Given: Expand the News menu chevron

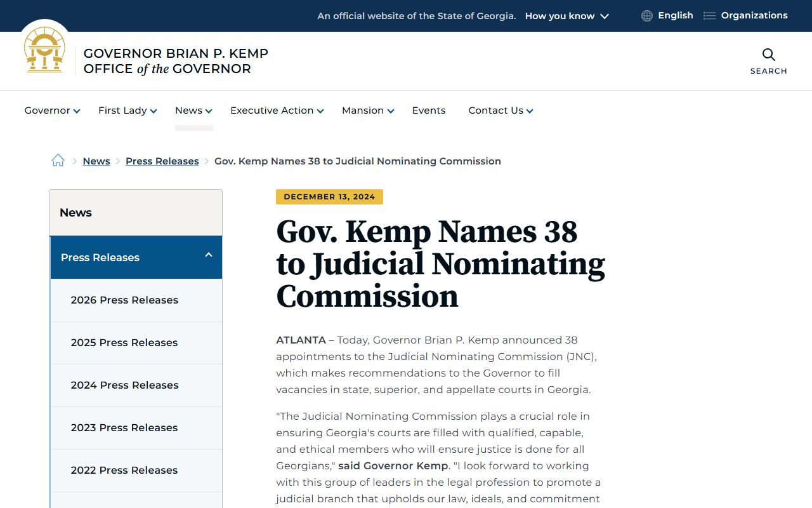Looking at the screenshot, I should 209,111.
